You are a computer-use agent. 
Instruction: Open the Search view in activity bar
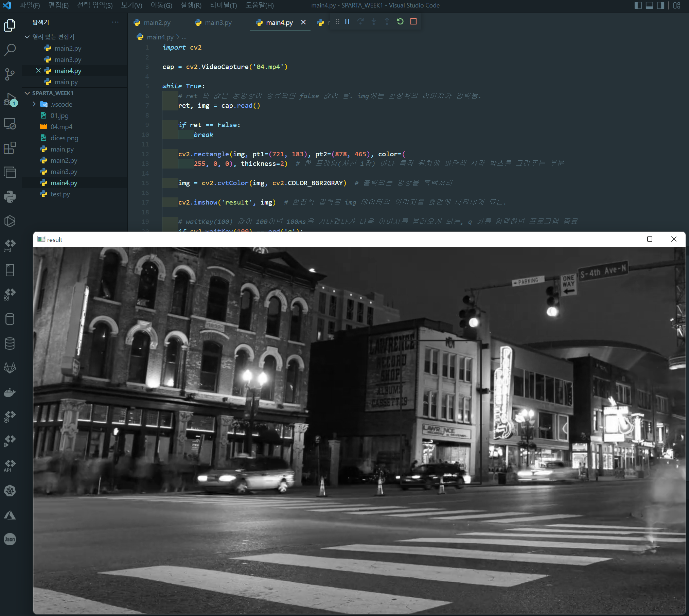coord(10,50)
